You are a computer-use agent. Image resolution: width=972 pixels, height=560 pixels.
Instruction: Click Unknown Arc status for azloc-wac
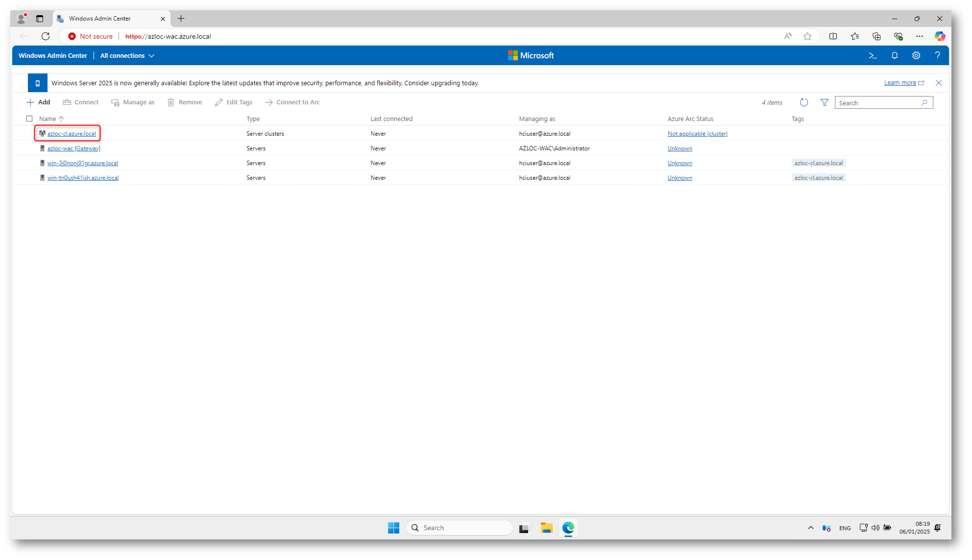pos(680,148)
